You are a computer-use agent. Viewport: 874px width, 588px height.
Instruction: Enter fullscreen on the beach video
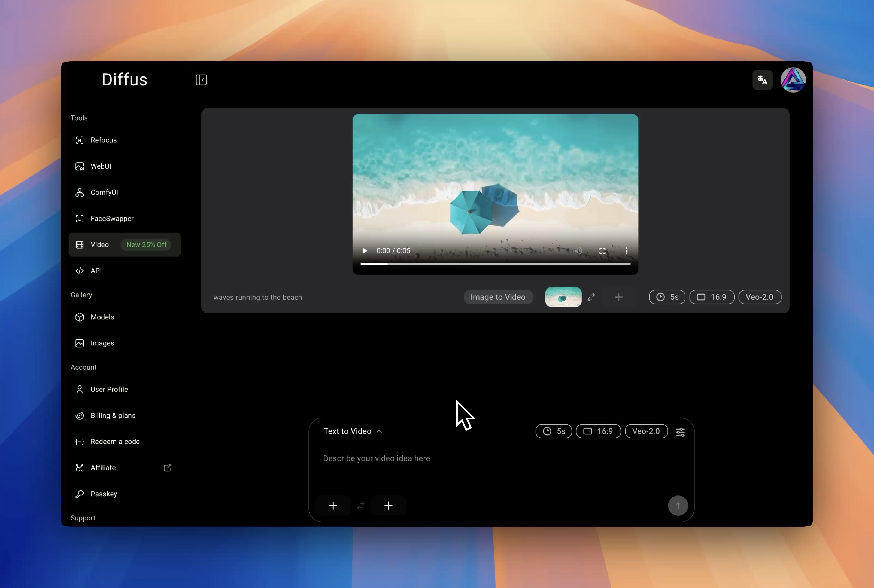pyautogui.click(x=602, y=250)
